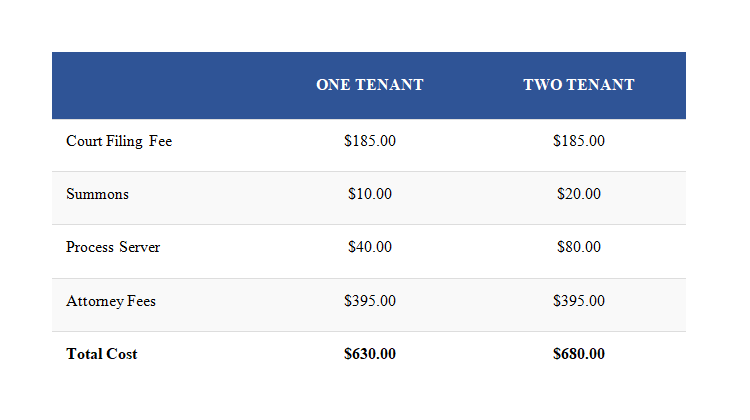Screen dimensions: 750x420
Task: Click the ONE TENANT column header
Action: 370,85
